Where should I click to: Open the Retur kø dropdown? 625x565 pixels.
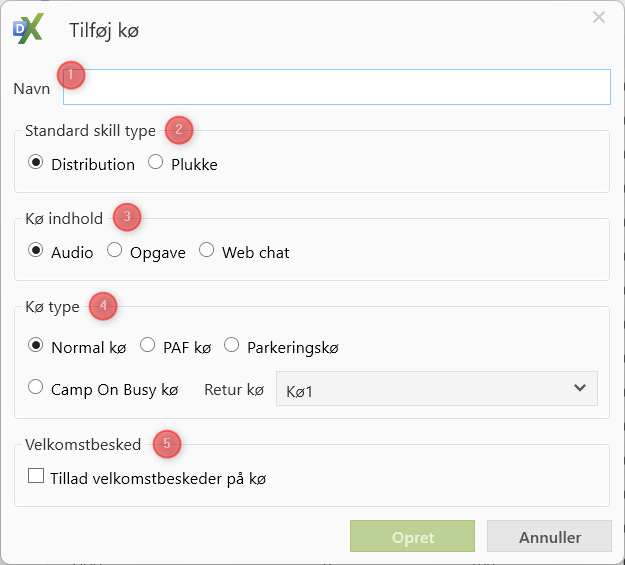pos(436,388)
